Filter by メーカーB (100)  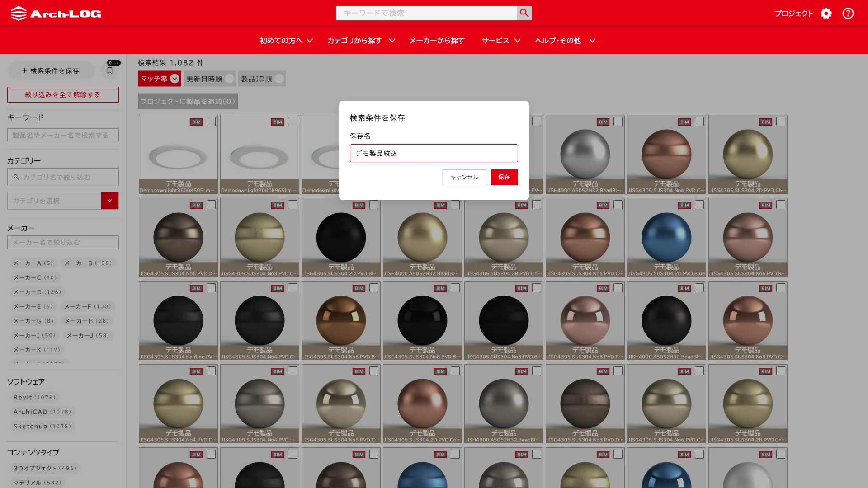88,263
